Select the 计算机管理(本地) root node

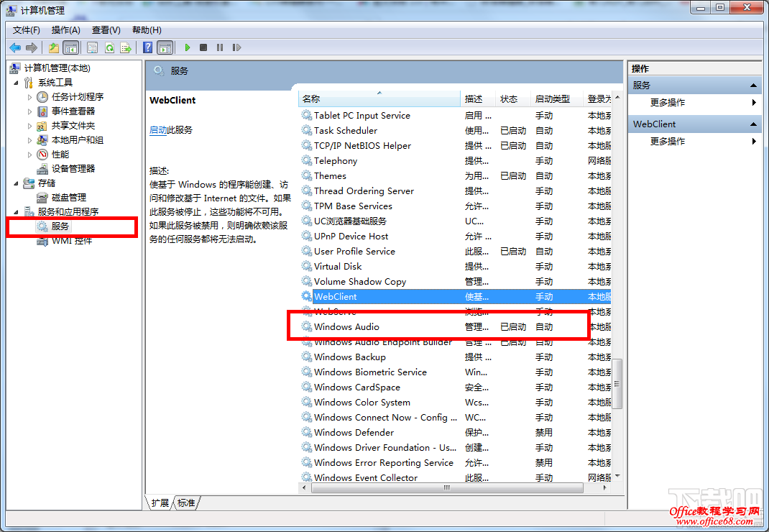[x=50, y=68]
